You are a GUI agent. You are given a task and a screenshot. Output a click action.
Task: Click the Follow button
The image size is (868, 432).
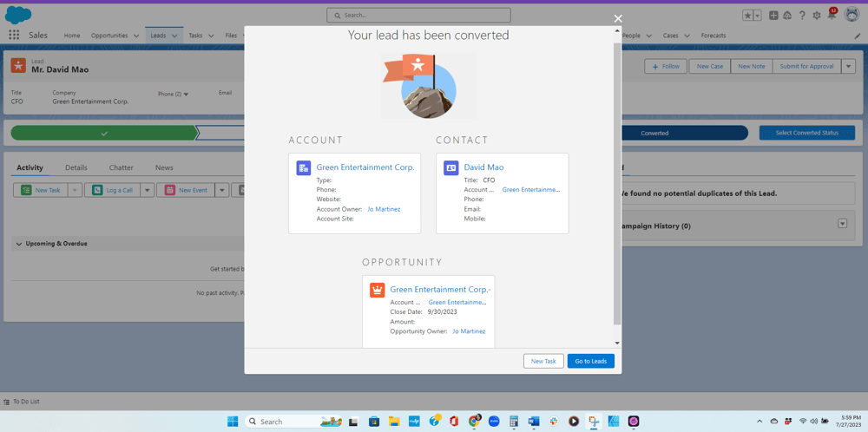coord(666,67)
